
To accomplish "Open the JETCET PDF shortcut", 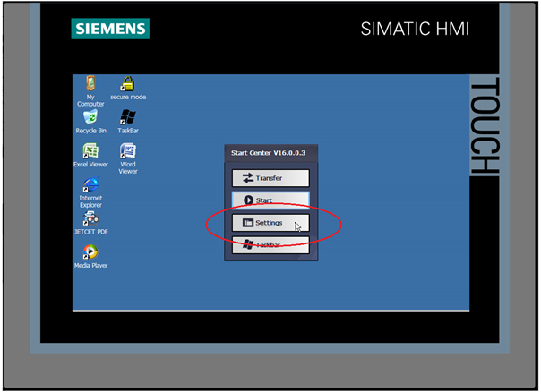I will click(91, 223).
